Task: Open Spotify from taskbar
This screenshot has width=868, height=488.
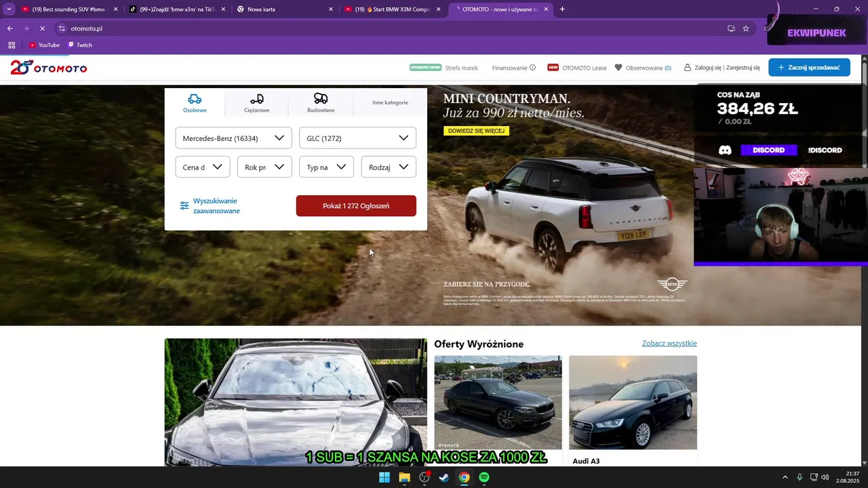Action: (484, 477)
